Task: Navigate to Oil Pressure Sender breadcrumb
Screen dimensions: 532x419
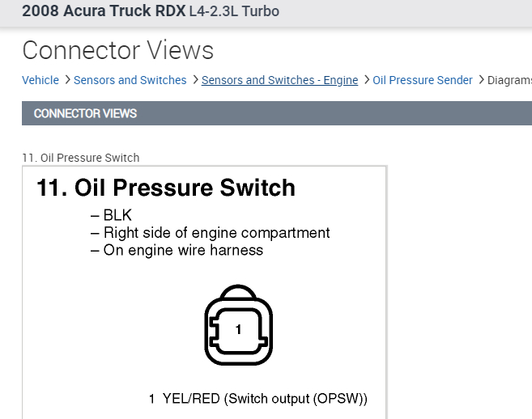Action: pos(423,80)
